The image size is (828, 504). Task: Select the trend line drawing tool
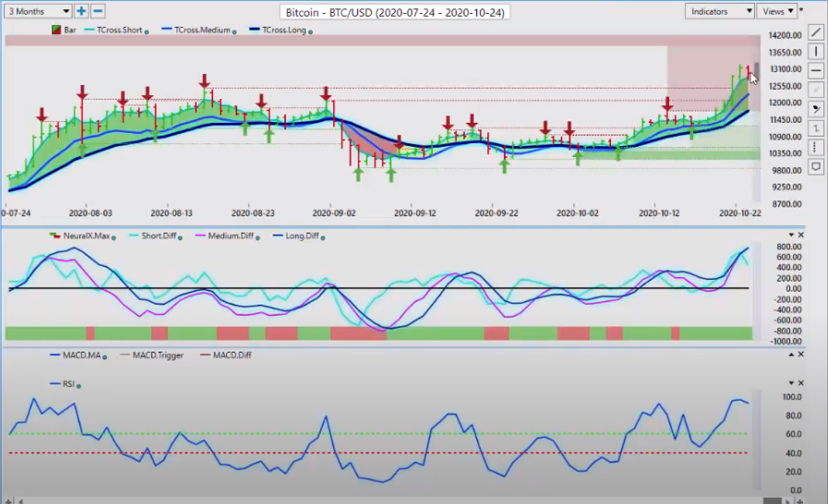pos(816,32)
